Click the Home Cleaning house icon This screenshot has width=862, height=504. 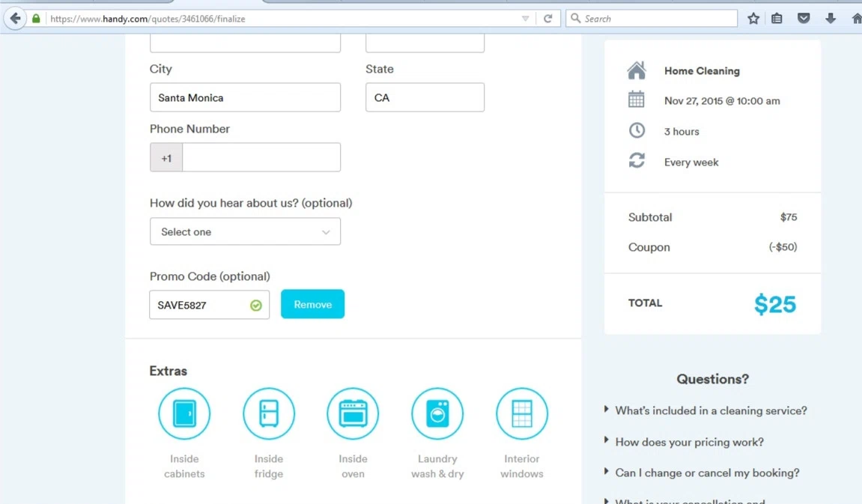(x=637, y=70)
